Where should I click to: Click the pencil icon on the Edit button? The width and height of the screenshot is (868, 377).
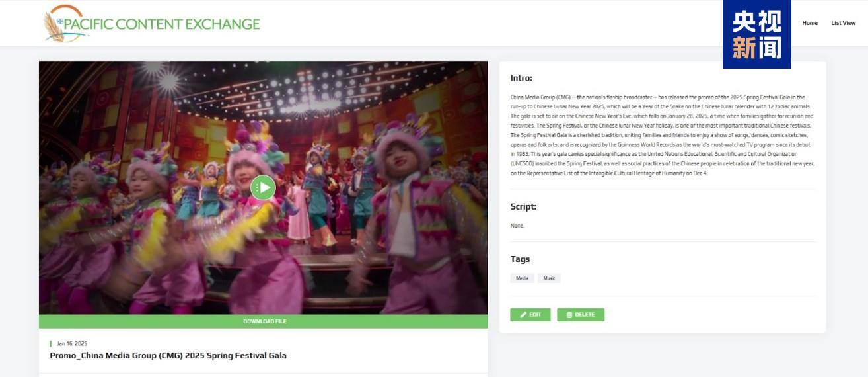pyautogui.click(x=523, y=315)
